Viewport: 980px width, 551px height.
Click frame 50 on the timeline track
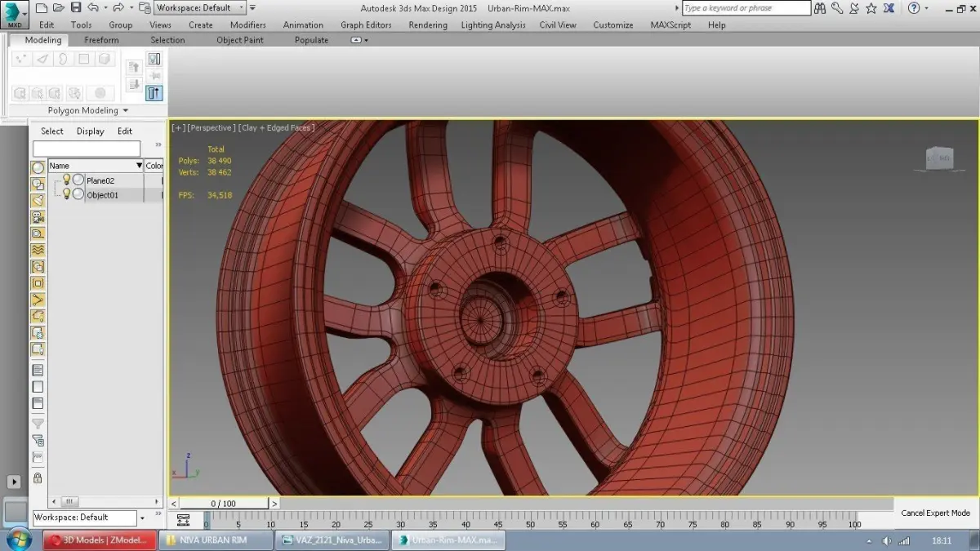[x=530, y=518]
